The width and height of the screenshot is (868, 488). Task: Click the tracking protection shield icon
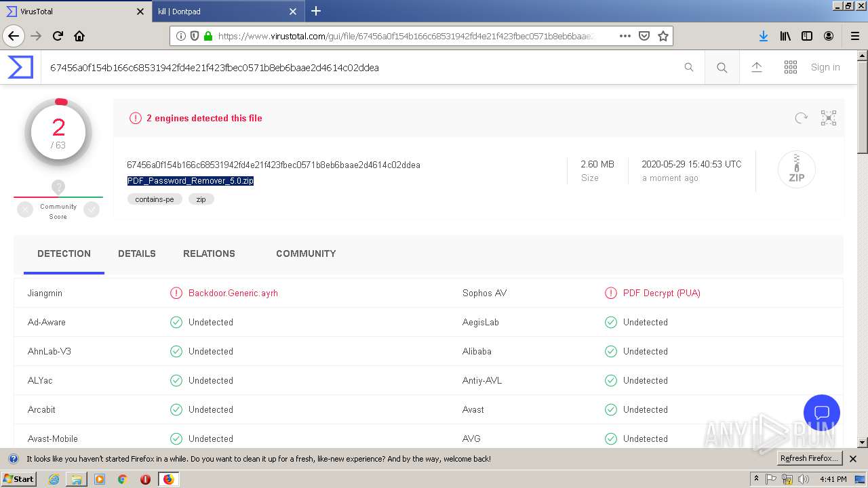(195, 36)
